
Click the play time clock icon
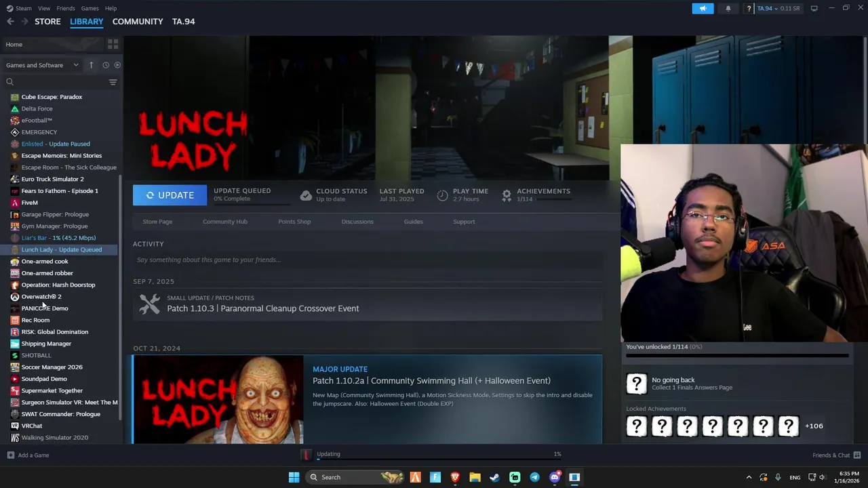(442, 195)
